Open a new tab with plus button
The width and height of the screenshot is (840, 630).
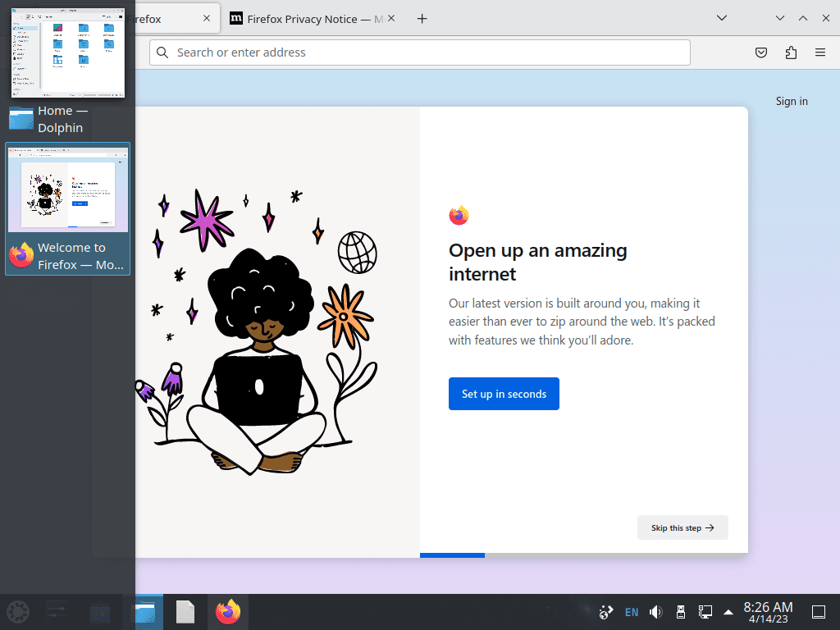coord(422,19)
